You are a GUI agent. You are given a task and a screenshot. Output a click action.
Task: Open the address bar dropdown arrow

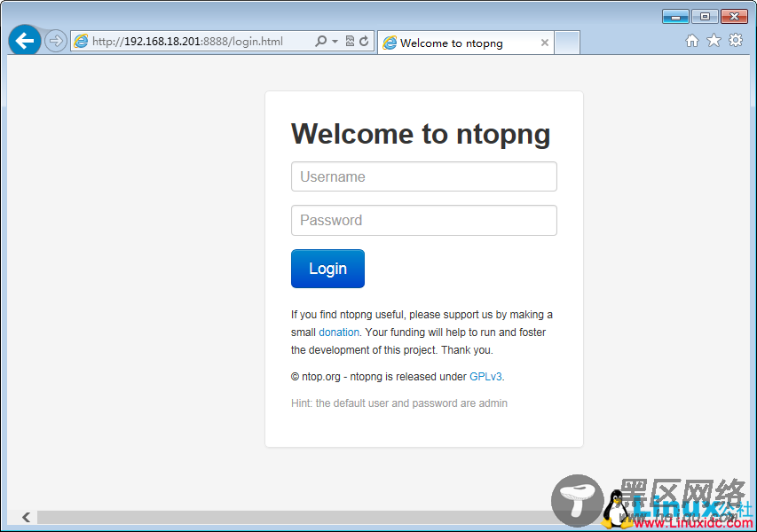(335, 42)
